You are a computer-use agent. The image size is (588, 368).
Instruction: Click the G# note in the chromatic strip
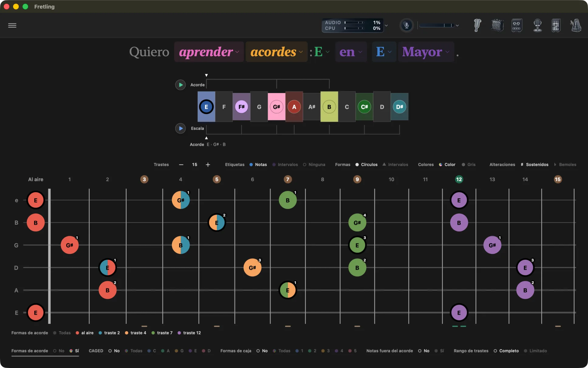[276, 107]
